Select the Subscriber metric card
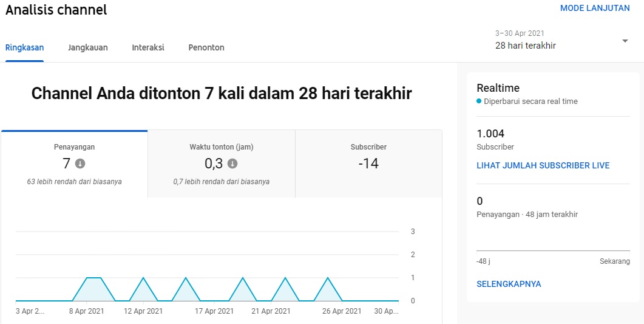644x324 pixels. (368, 164)
